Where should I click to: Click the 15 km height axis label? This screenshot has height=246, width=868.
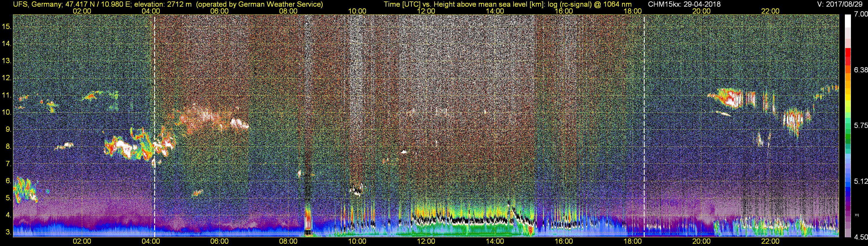[7, 26]
